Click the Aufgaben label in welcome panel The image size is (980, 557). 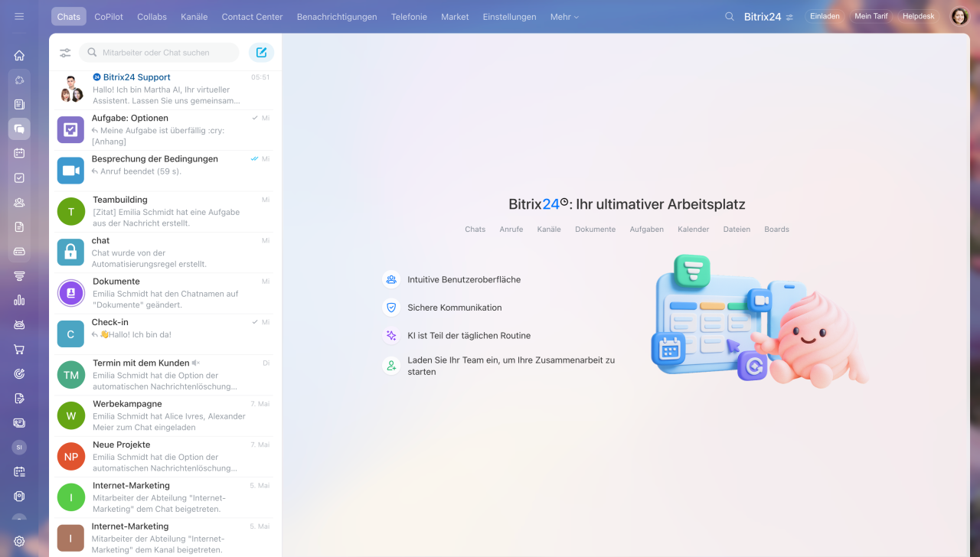pos(647,230)
